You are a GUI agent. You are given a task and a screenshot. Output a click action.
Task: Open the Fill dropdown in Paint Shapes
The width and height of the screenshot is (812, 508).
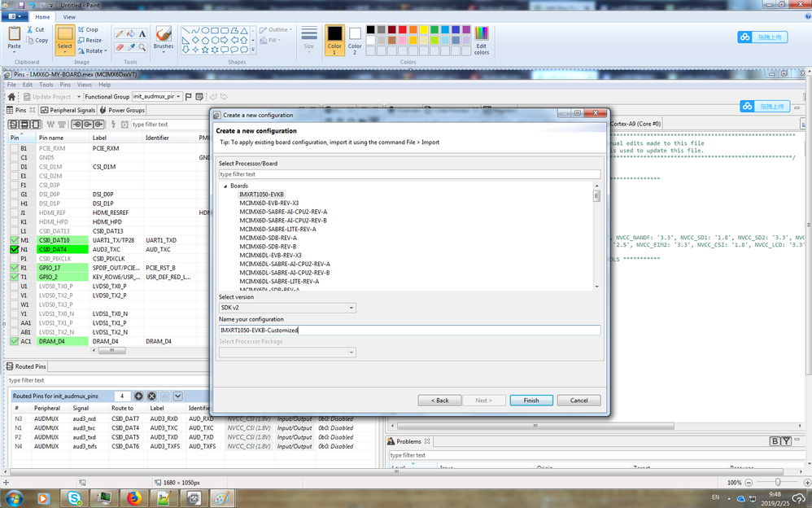(270, 40)
